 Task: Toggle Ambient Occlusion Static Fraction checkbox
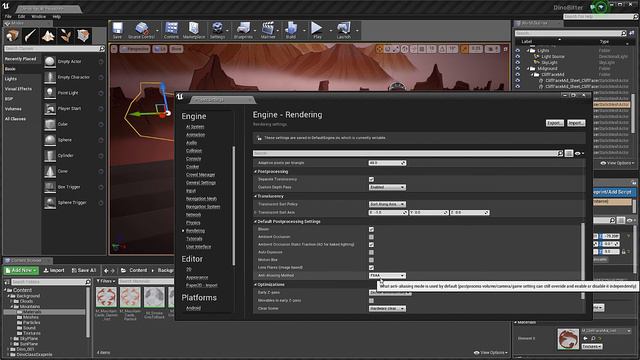[x=371, y=244]
